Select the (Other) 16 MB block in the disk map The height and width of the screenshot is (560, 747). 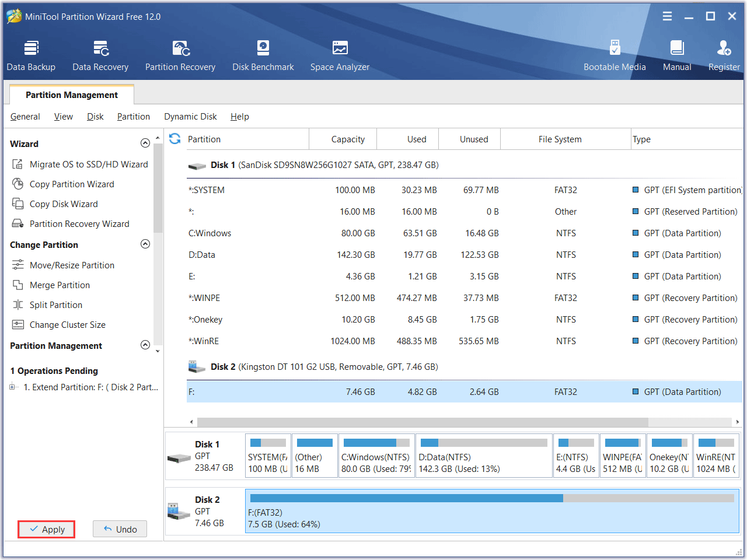[x=315, y=456]
